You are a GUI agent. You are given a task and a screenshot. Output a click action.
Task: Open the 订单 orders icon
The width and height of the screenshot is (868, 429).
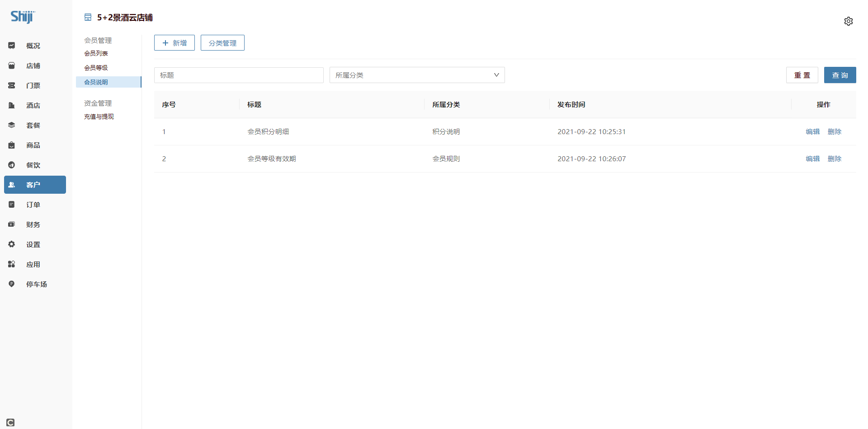[12, 205]
